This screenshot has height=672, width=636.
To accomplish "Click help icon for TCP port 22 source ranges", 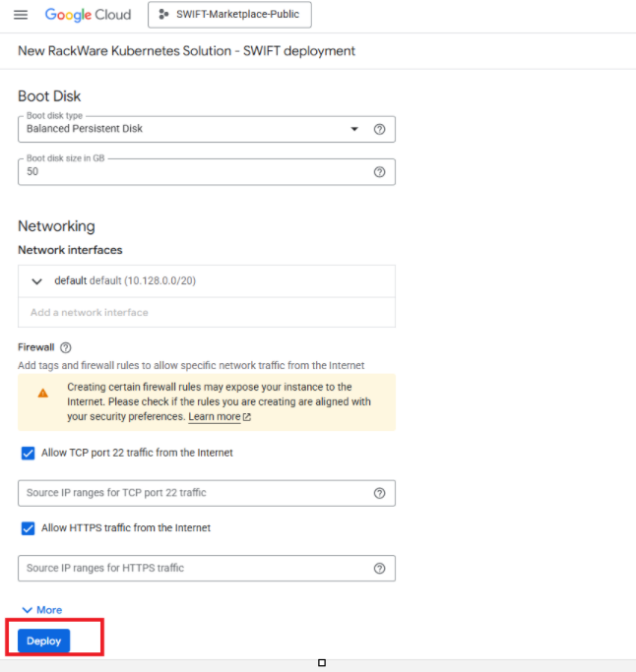I will coord(379,493).
